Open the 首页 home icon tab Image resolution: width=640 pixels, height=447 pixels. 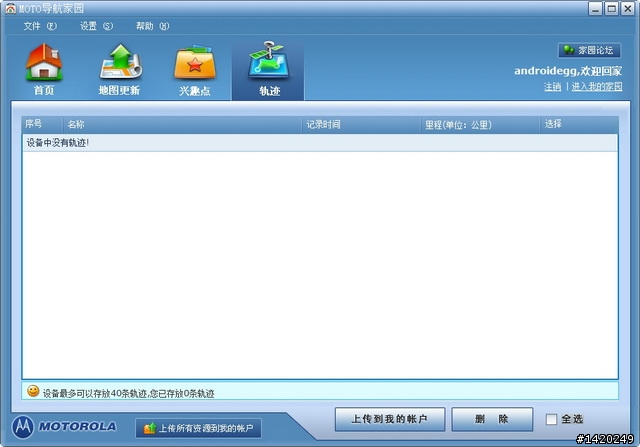44,69
